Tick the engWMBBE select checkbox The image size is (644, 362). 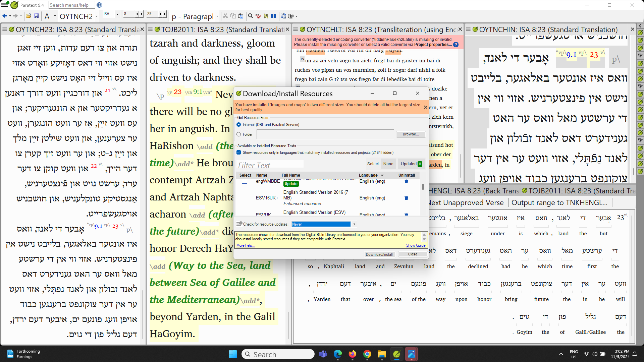click(x=245, y=181)
